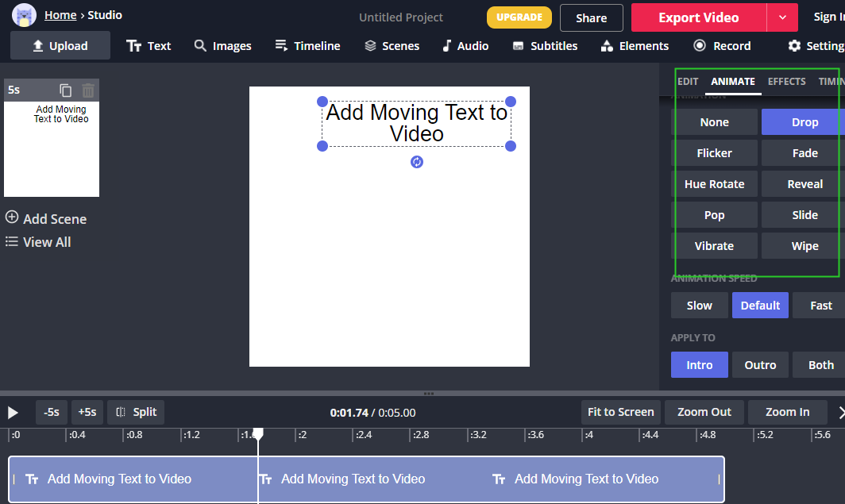The width and height of the screenshot is (845, 504).
Task: Open the Export Video dropdown arrow
Action: coord(781,17)
